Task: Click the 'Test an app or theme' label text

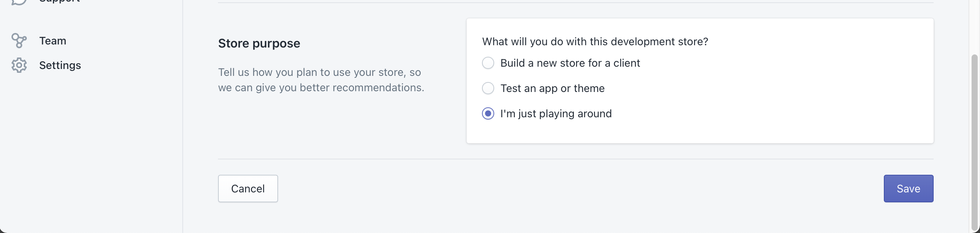Action: pyautogui.click(x=552, y=88)
